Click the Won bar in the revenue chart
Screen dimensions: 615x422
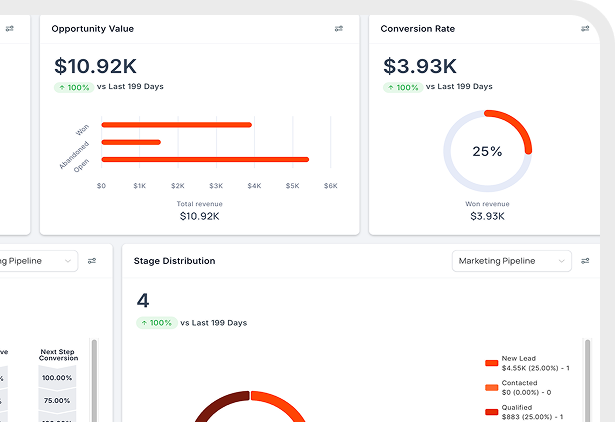tap(177, 125)
